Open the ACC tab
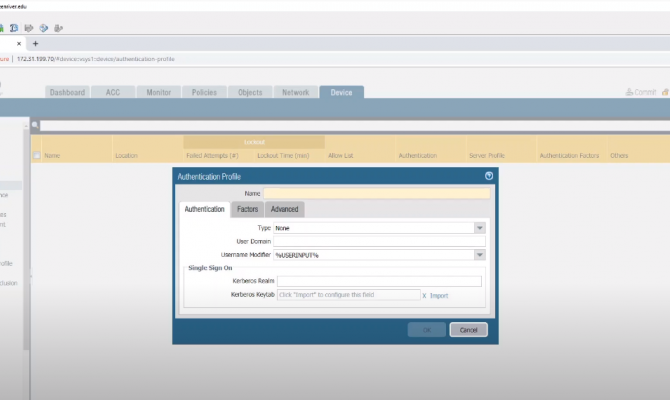670x400 pixels. [x=113, y=92]
